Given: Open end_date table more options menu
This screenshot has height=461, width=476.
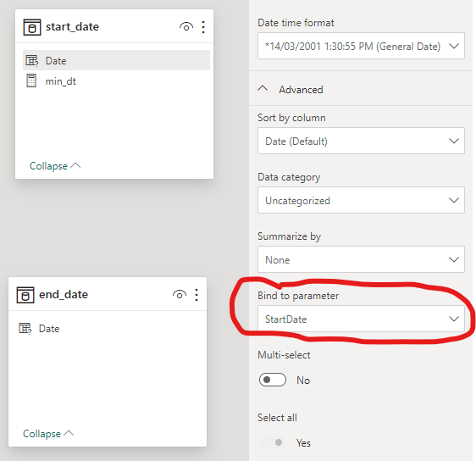Looking at the screenshot, I should [196, 295].
